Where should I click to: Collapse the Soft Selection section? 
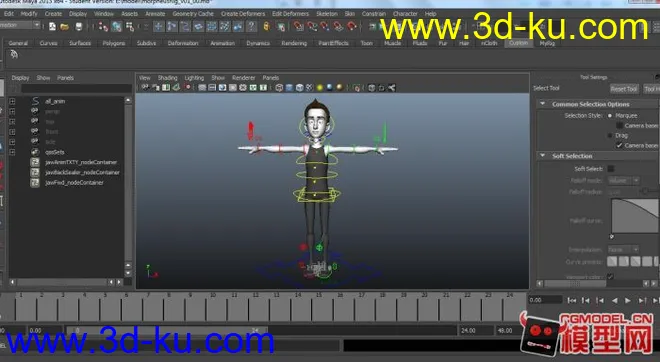point(543,155)
